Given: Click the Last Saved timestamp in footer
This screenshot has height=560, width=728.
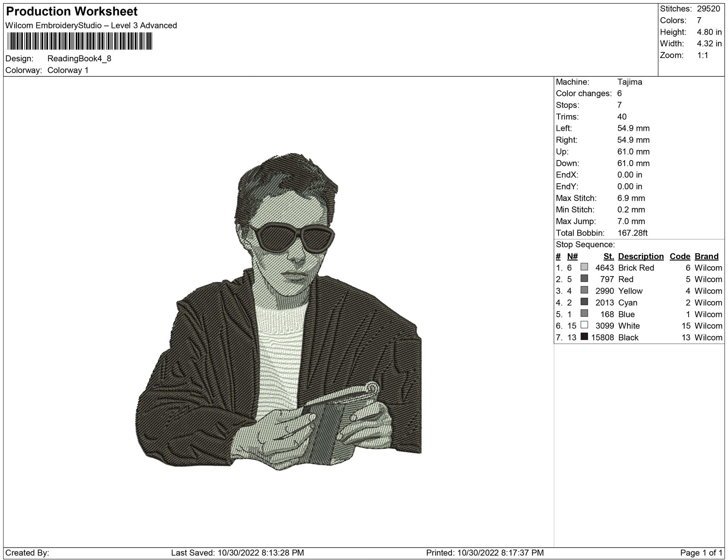Looking at the screenshot, I should pyautogui.click(x=237, y=553).
